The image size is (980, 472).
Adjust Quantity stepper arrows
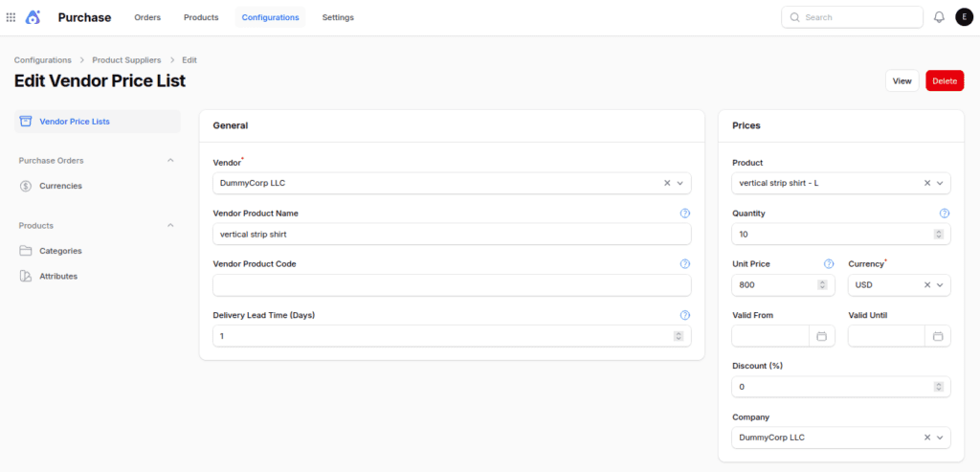(938, 234)
